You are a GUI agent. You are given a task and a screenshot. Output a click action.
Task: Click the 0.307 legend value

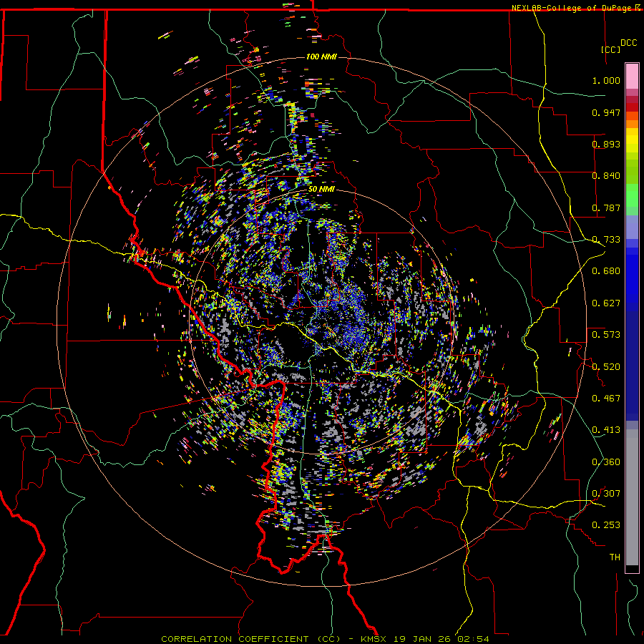[x=606, y=494]
